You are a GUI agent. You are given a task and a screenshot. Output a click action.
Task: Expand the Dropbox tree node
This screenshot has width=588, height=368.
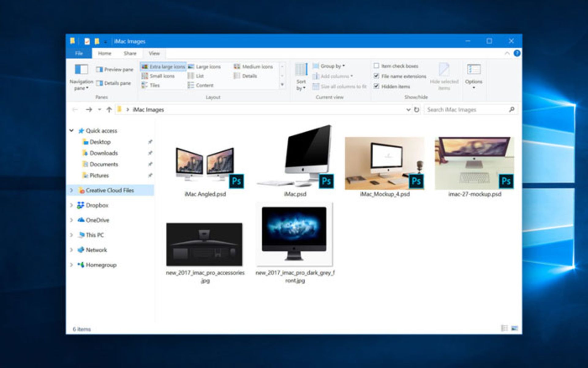click(x=71, y=205)
